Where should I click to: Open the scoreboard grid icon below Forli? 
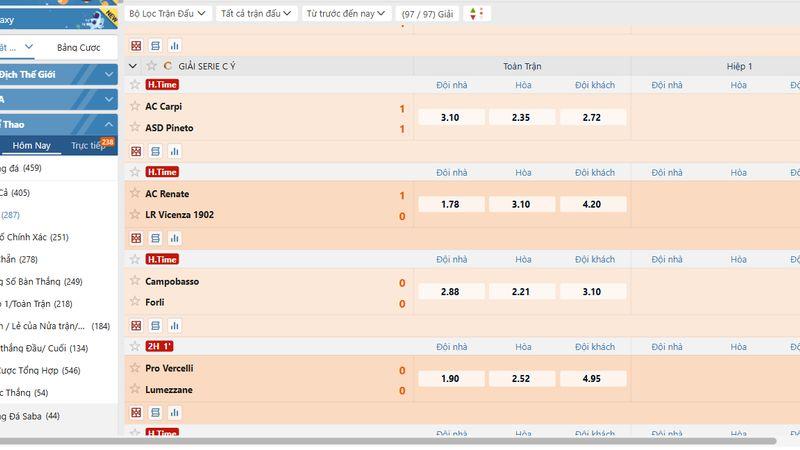pyautogui.click(x=136, y=325)
